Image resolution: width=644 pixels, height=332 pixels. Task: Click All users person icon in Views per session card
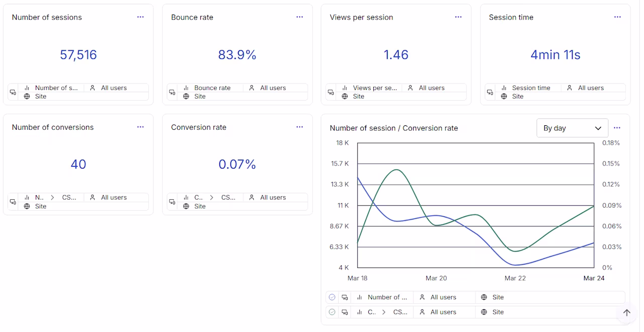[x=411, y=88]
